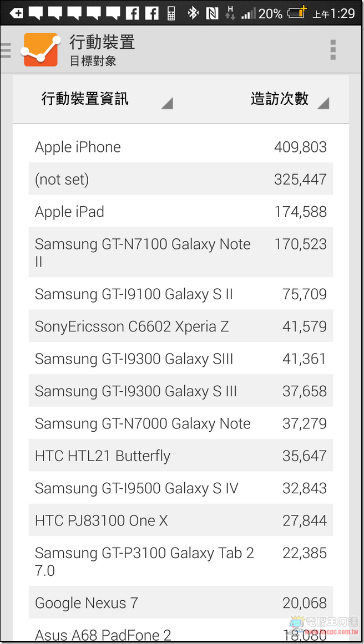The height and width of the screenshot is (644, 364).
Task: Tap the orange Google Analytics app icon
Action: pos(41,50)
